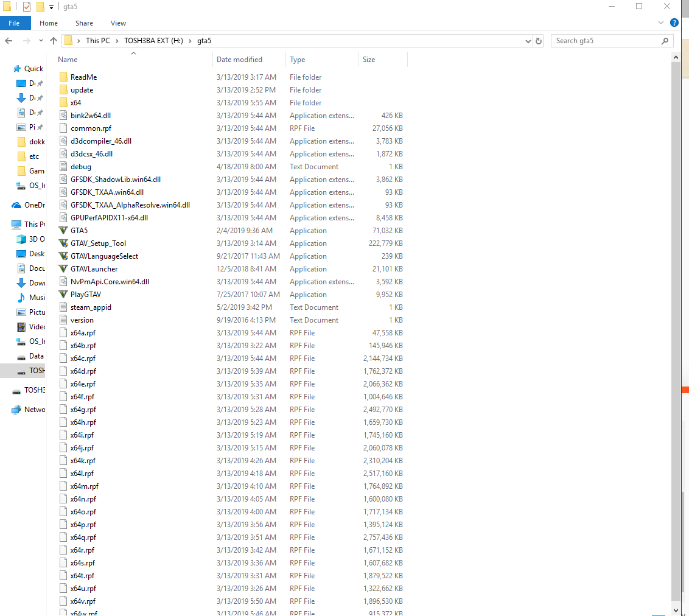Open the etc folder in Quick access

point(29,156)
